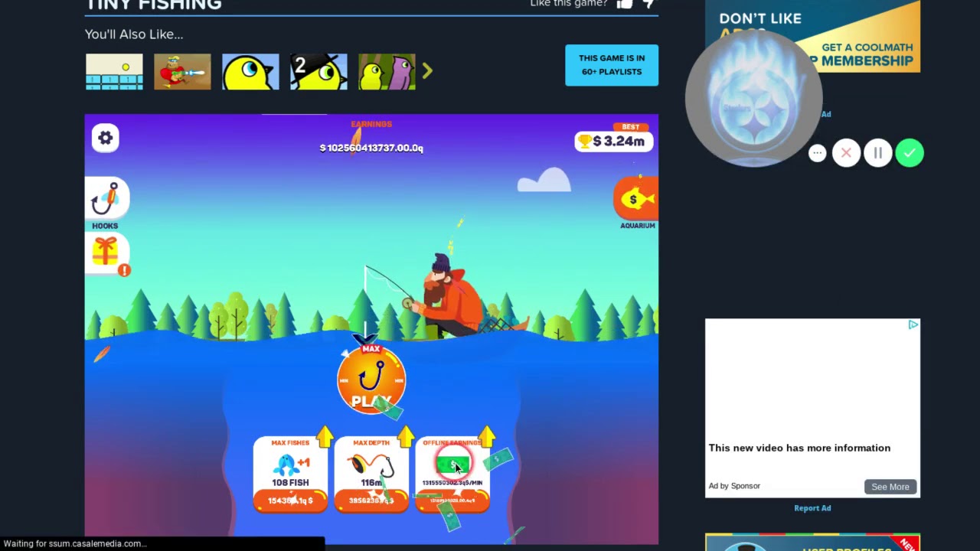The height and width of the screenshot is (551, 980).
Task: Dismiss the sponsored ad with the X
Action: click(x=846, y=153)
